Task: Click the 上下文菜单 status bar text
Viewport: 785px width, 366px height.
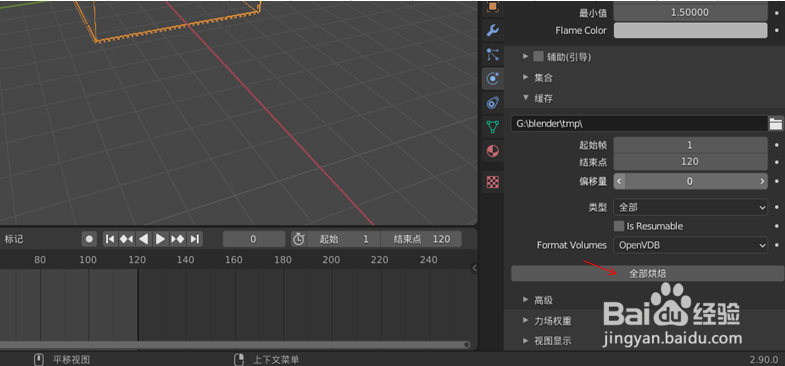Action: 276,360
